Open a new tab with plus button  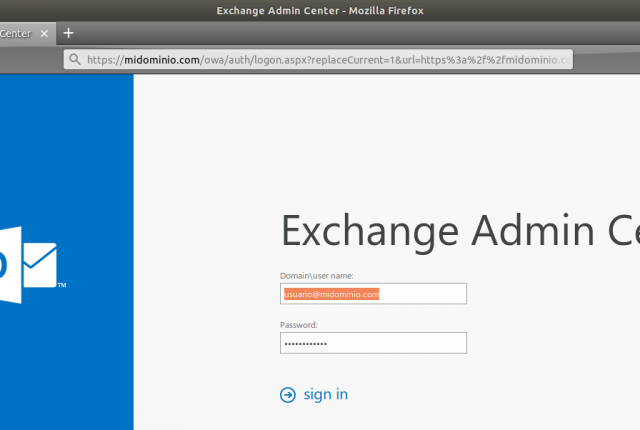click(x=69, y=33)
